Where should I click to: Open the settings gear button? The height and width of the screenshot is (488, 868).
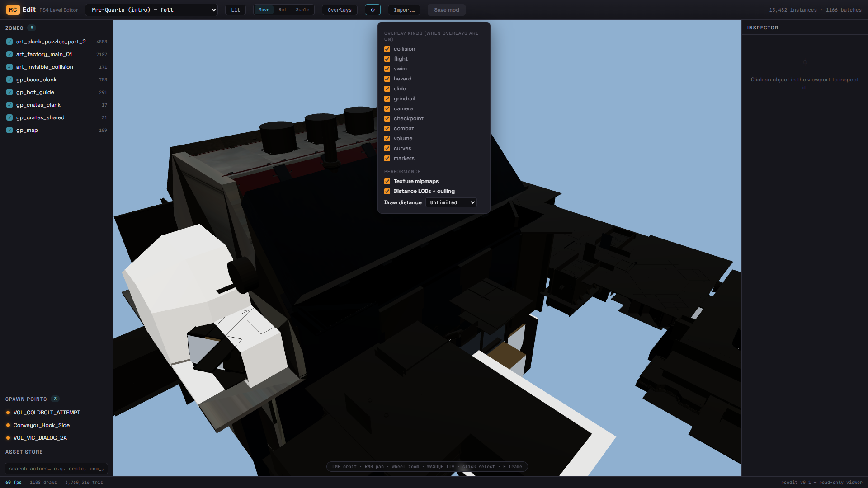click(373, 10)
